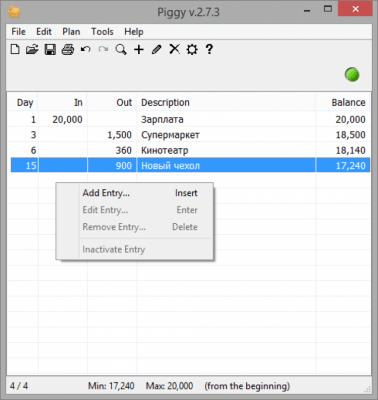Viewport: 378px width, 400px height.
Task: Click the Out value 900 cell
Action: tap(112, 166)
